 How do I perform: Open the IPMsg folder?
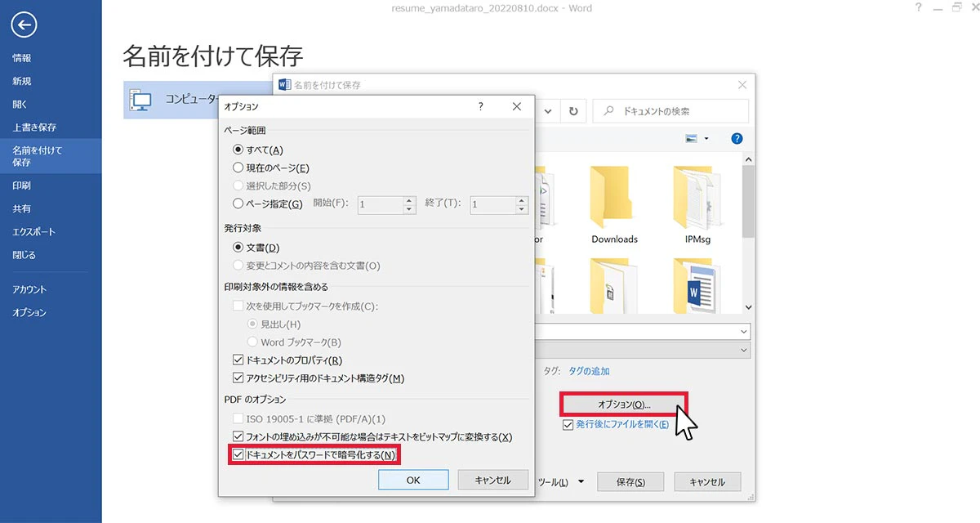[x=696, y=204]
